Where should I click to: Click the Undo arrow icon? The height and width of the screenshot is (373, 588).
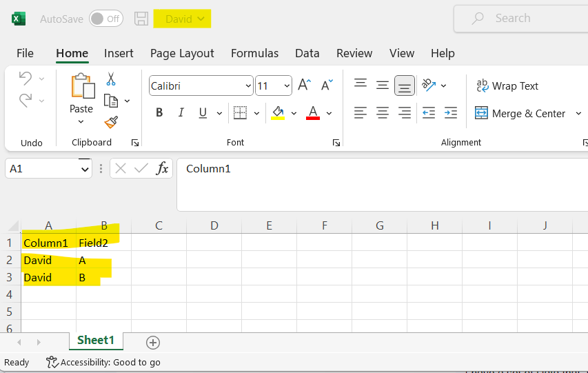click(x=26, y=78)
